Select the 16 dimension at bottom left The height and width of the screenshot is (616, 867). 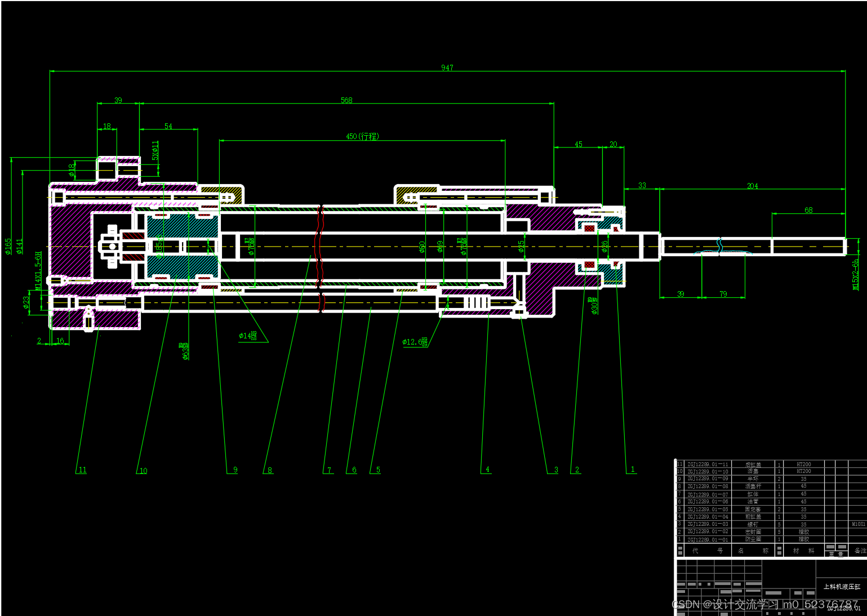(x=60, y=341)
